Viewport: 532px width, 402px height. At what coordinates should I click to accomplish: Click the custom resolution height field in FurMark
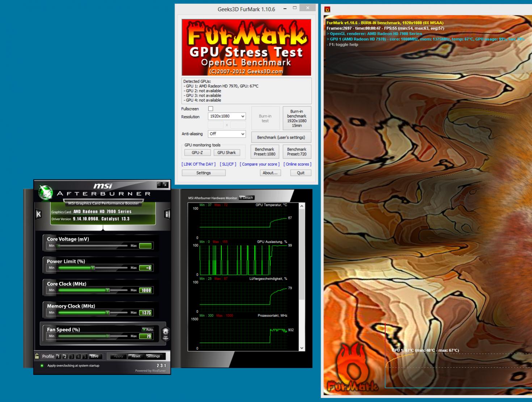pos(238,125)
